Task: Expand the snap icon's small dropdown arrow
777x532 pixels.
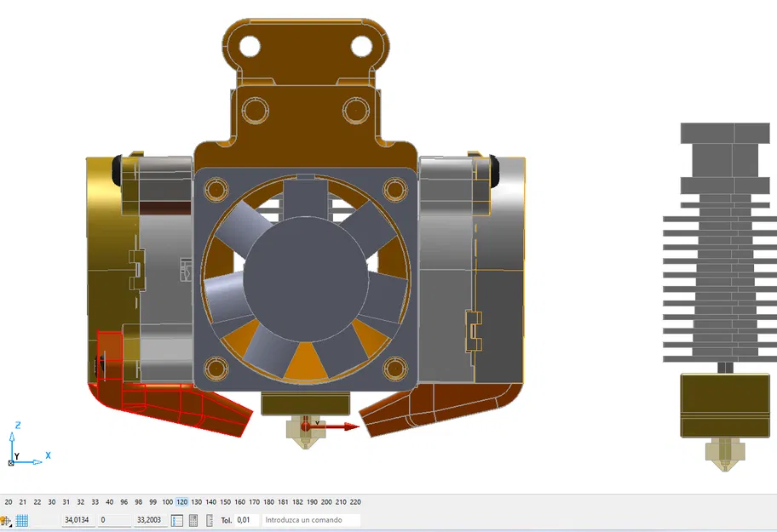Action: (10, 523)
